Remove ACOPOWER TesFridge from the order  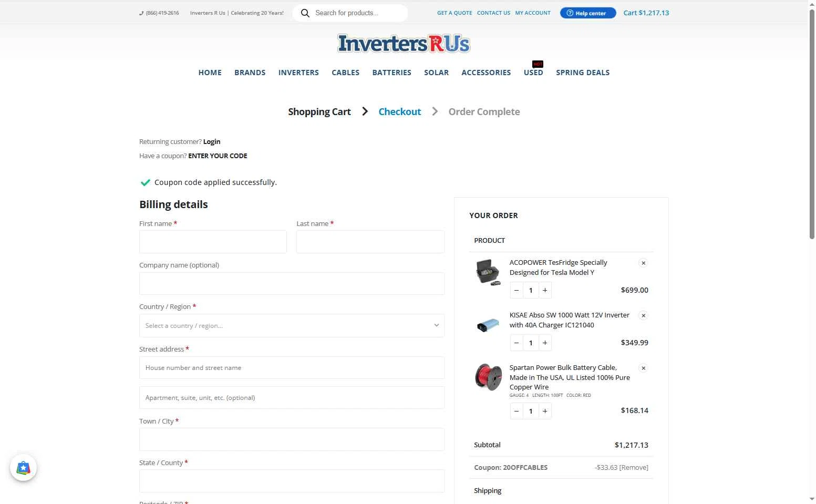point(643,263)
